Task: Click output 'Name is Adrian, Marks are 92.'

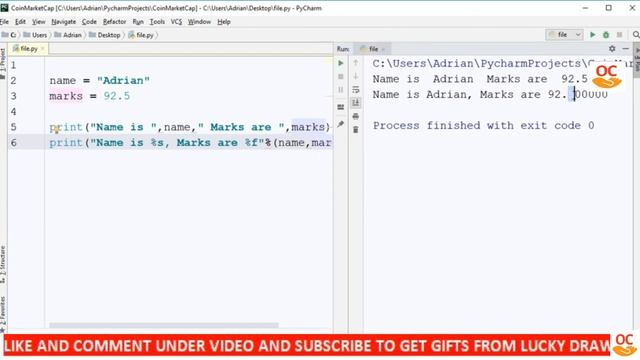Action: 470,94
